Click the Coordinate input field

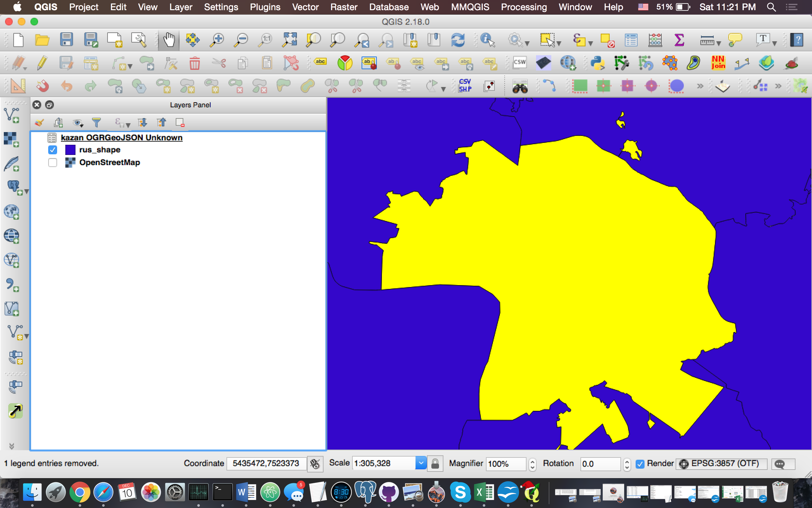click(x=266, y=464)
